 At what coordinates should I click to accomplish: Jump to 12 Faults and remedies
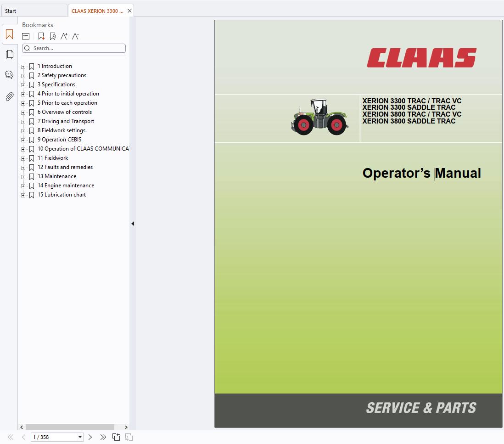(x=65, y=167)
